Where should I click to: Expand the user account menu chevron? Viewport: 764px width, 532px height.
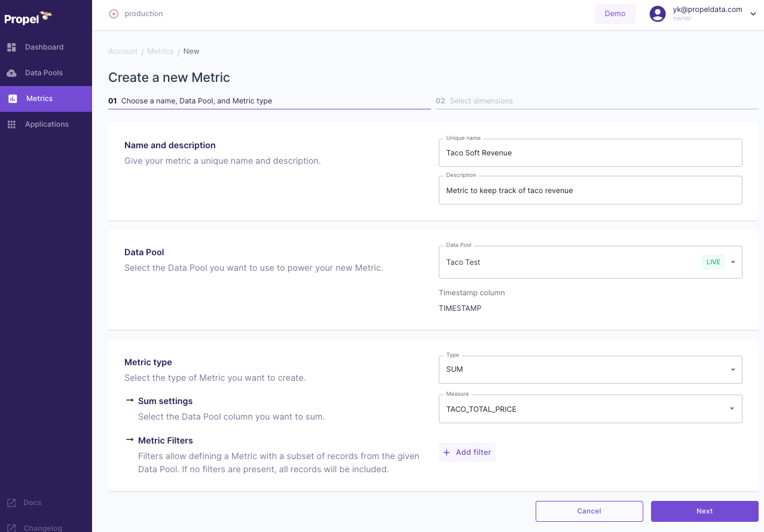tap(753, 14)
